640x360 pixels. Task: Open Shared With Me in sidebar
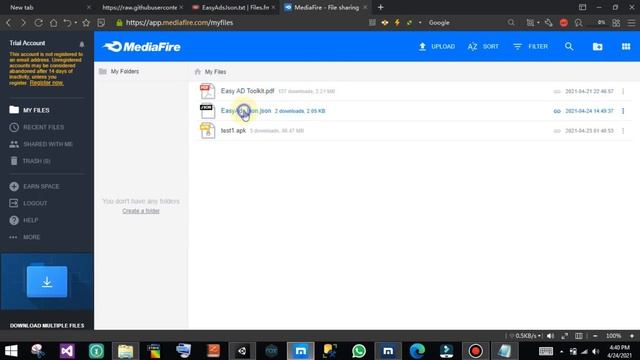coord(41,144)
